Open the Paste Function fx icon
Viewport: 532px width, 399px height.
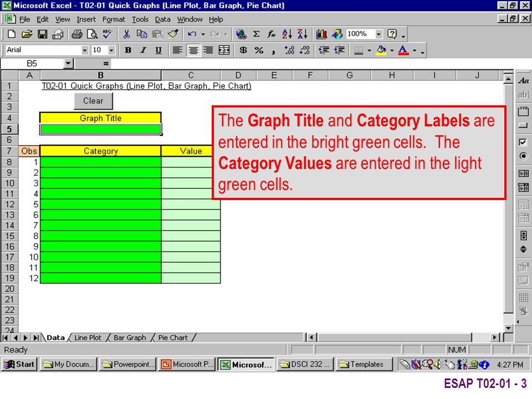coord(271,34)
